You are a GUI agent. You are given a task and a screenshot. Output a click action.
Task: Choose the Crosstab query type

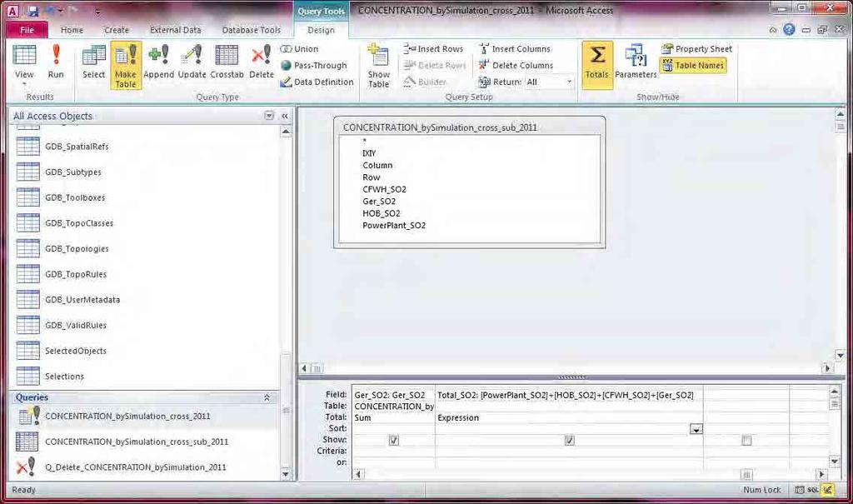(x=227, y=62)
